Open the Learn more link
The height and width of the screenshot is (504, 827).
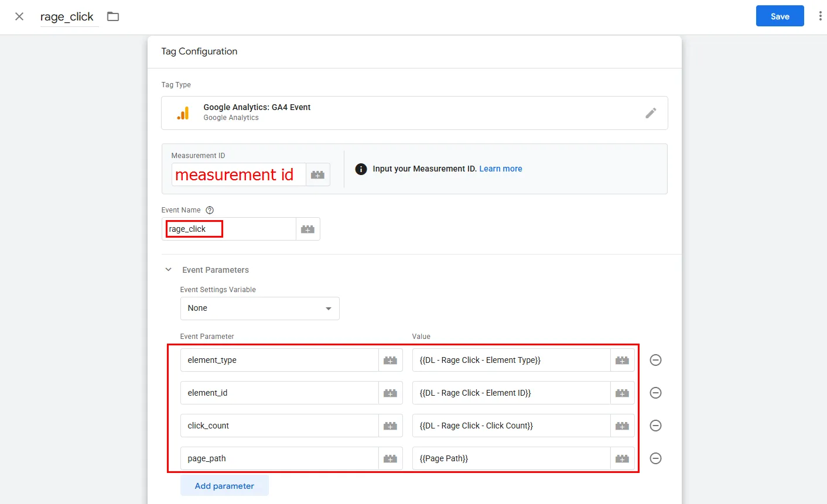click(x=500, y=169)
